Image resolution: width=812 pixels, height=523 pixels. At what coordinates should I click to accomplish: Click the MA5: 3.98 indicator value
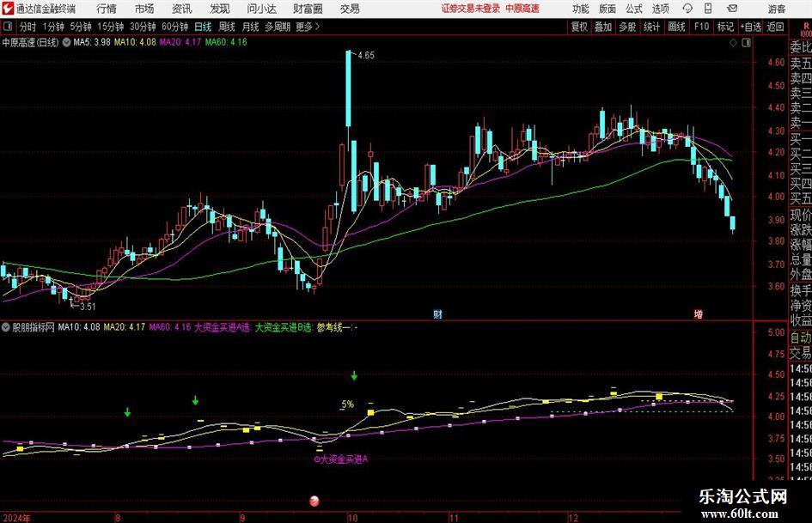click(x=92, y=42)
